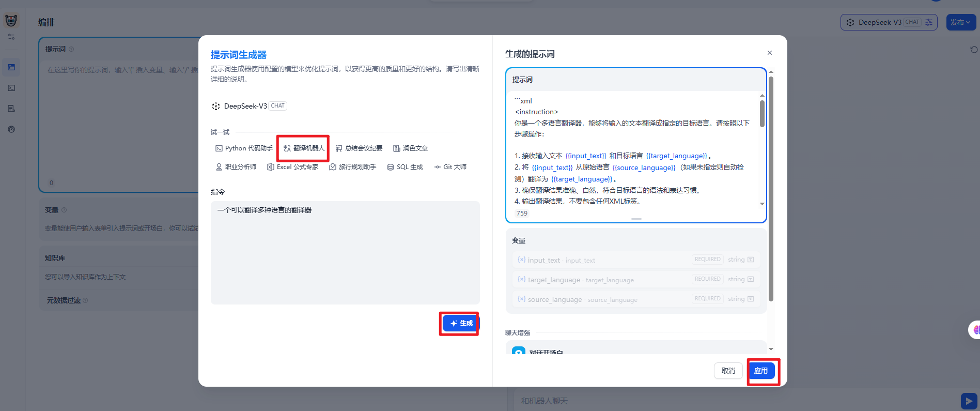Screen dimensions: 980x411
Task: Click the 知识库 section heading in background
Action: click(55, 258)
